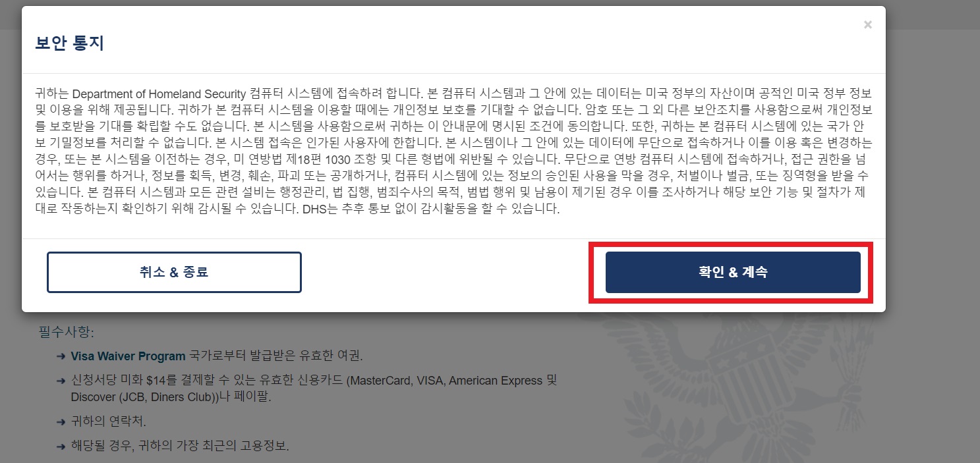This screenshot has width=980, height=463.
Task: Click the arrow bullet beside 신청서당 미화 $14
Action: click(61, 381)
